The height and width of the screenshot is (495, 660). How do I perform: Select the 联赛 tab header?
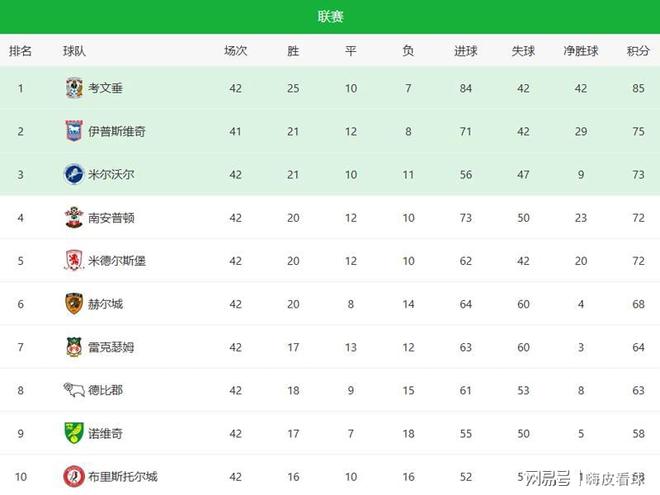pos(331,16)
